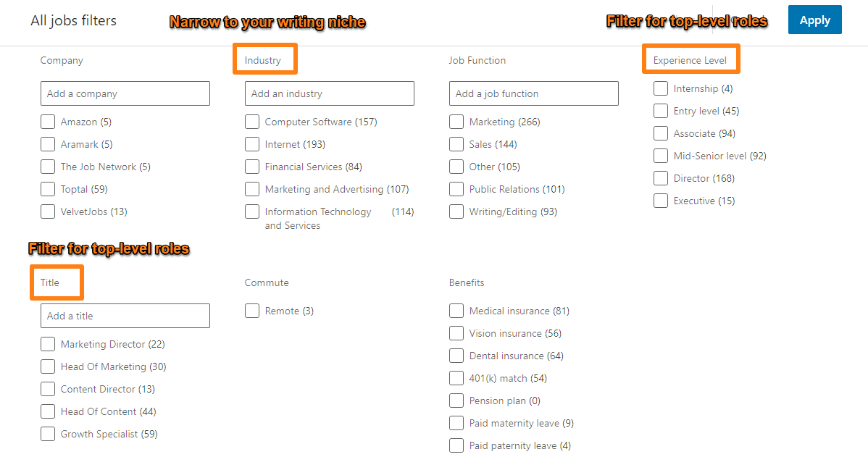Enable the Director experience level
Image resolution: width=868 pixels, height=457 pixels.
coord(661,178)
